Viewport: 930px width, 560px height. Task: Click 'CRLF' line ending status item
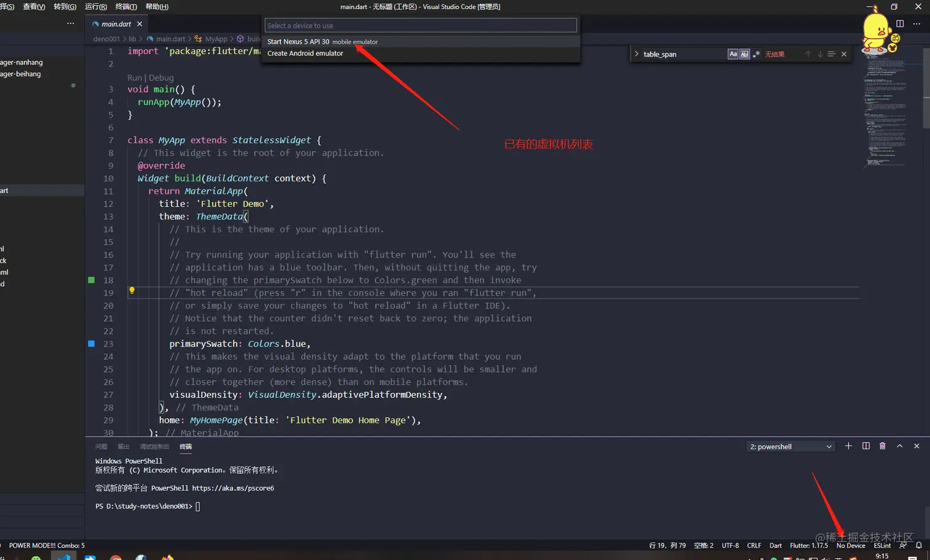tap(754, 546)
